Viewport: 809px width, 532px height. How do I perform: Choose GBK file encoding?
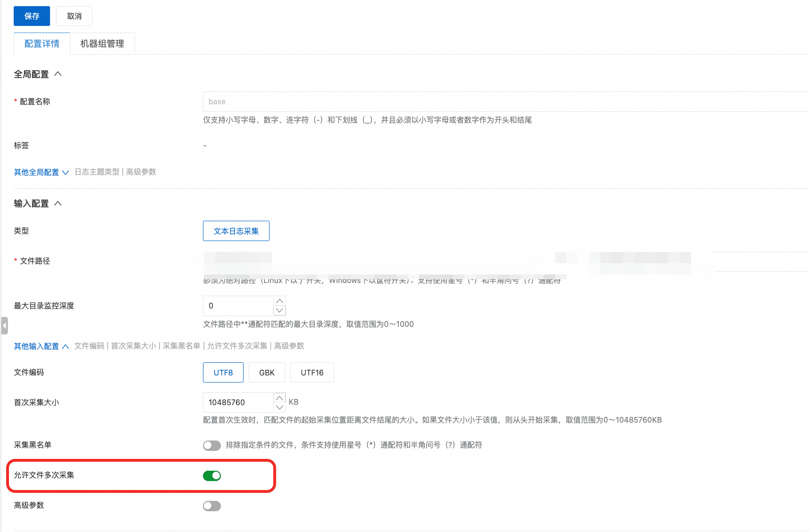point(267,373)
